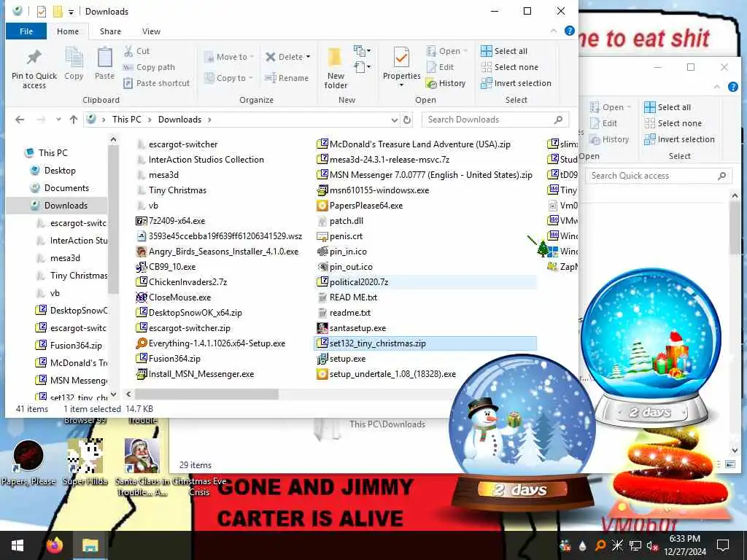
Task: Click the Search Downloads field
Action: (495, 120)
